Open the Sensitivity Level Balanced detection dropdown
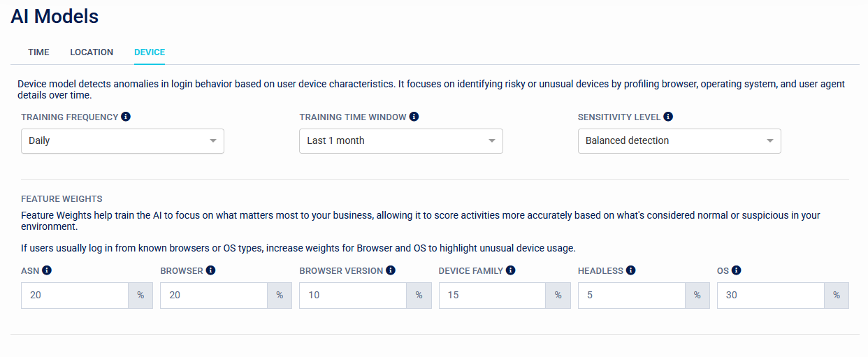The width and height of the screenshot is (868, 357). click(679, 140)
